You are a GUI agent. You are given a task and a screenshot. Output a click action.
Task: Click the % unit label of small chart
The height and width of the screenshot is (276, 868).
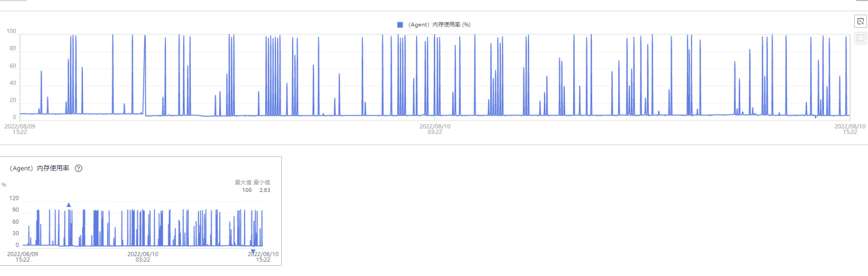click(4, 185)
